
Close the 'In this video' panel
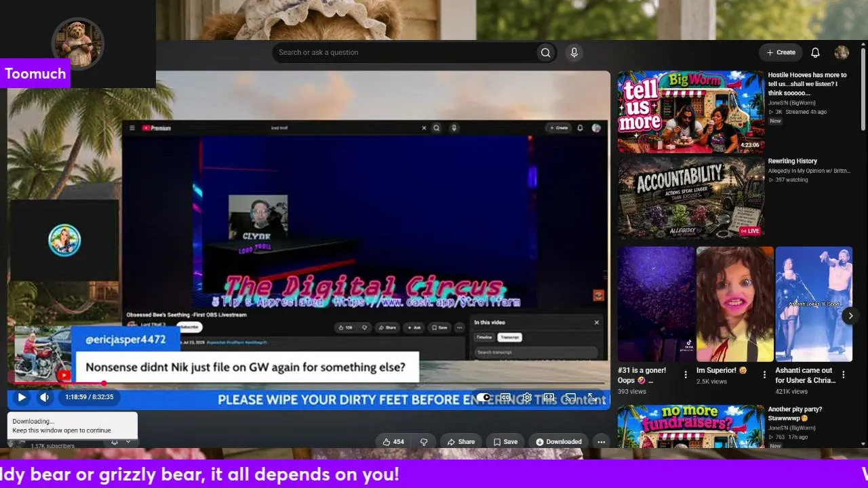pos(597,323)
